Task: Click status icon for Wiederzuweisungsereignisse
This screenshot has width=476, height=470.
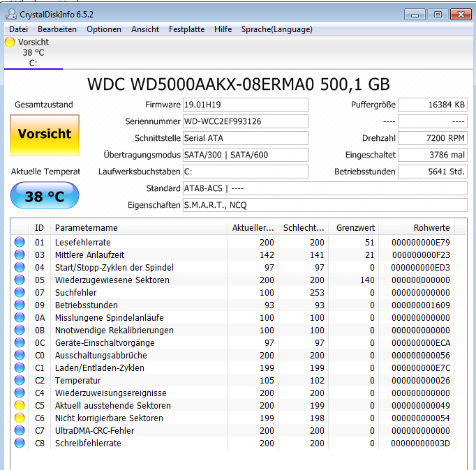Action: click(20, 393)
